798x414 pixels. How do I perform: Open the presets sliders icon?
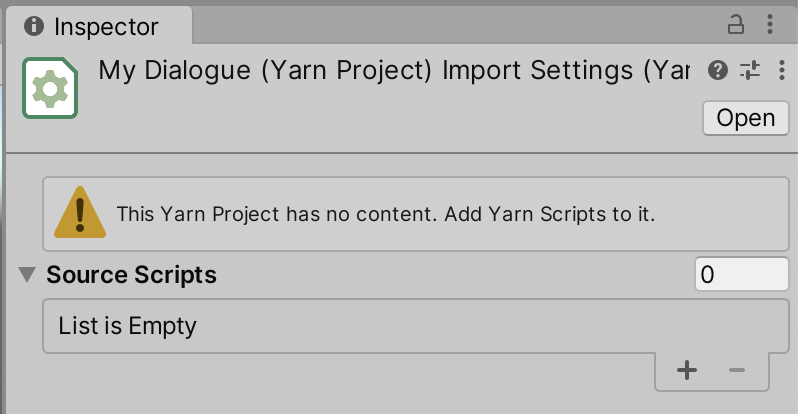click(x=750, y=71)
